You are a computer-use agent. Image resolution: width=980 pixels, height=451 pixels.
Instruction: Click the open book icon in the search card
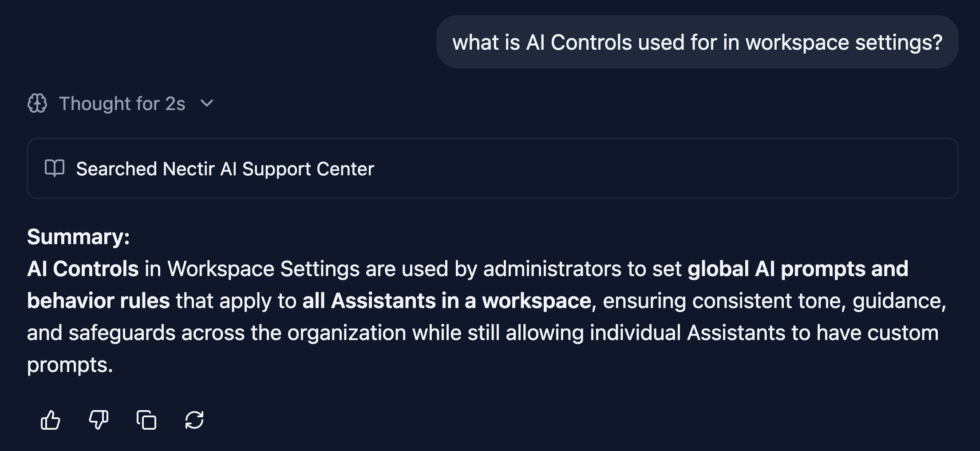point(55,169)
